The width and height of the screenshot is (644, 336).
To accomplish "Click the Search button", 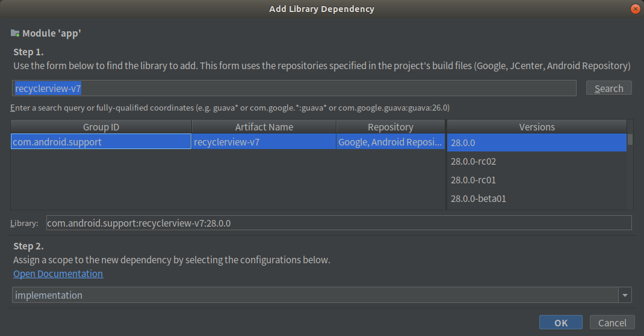I will click(x=608, y=88).
